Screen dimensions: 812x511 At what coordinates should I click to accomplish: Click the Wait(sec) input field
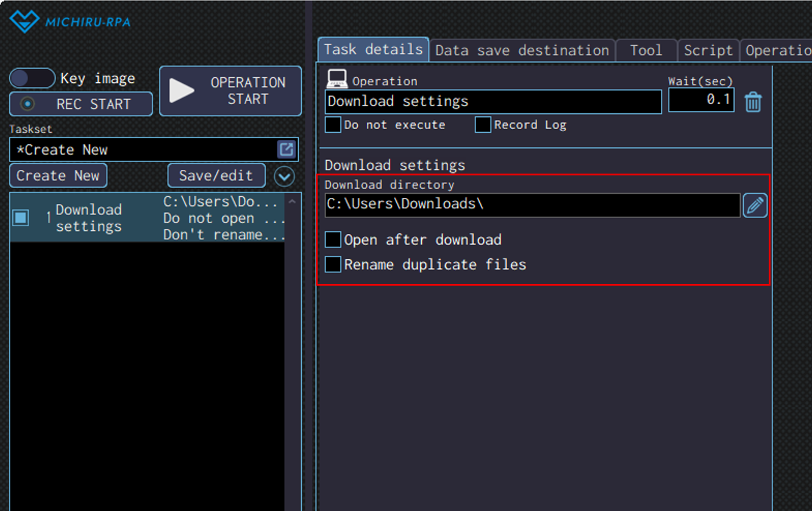coord(701,100)
